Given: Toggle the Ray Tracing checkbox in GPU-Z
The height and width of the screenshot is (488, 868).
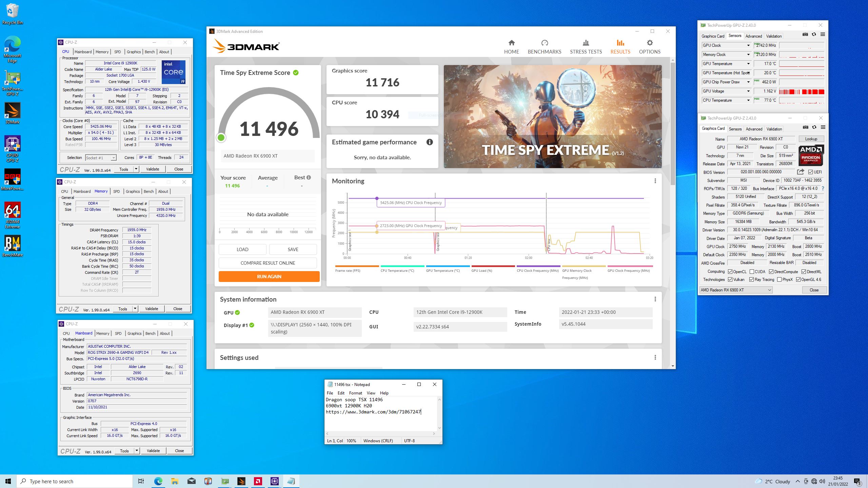Looking at the screenshot, I should point(751,280).
